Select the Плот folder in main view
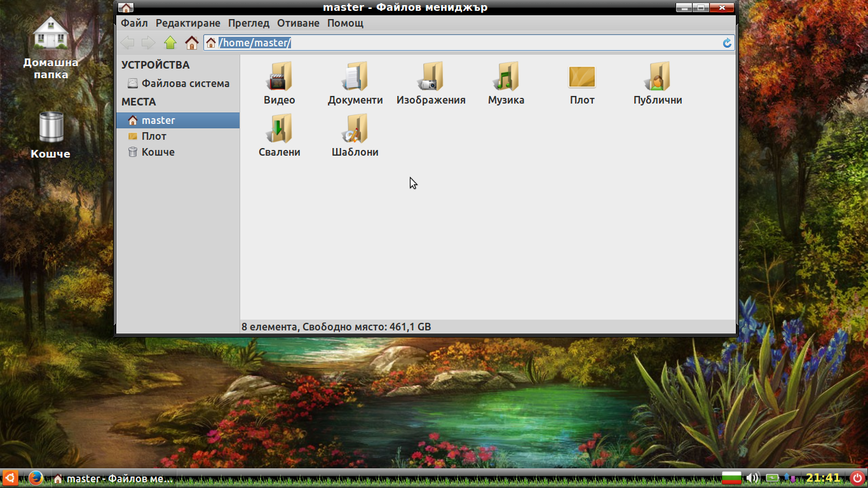This screenshot has height=488, width=868. click(x=582, y=84)
